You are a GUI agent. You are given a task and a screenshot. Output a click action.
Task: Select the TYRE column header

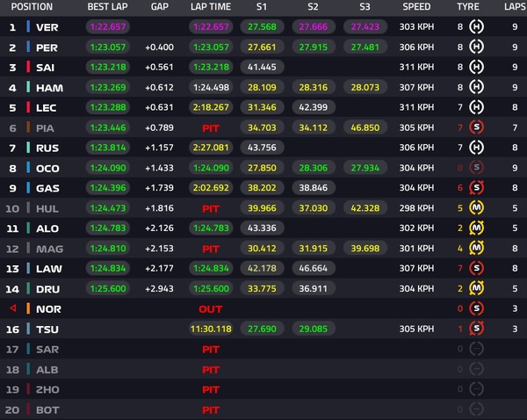pyautogui.click(x=468, y=7)
